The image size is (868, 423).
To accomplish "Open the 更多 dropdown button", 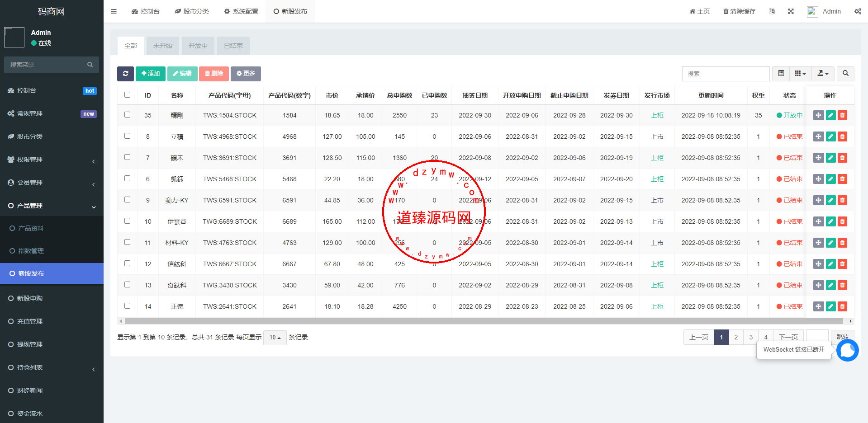I will pos(246,74).
